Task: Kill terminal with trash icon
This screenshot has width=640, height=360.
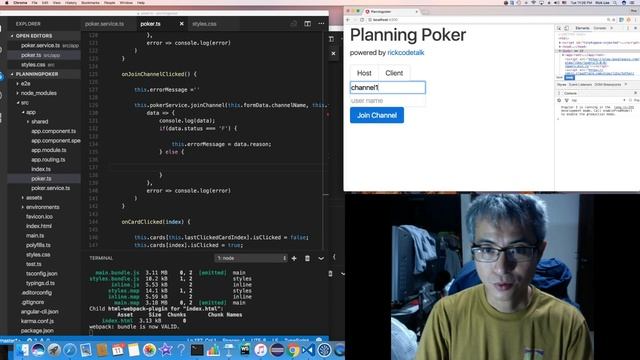Action: coord(307,258)
